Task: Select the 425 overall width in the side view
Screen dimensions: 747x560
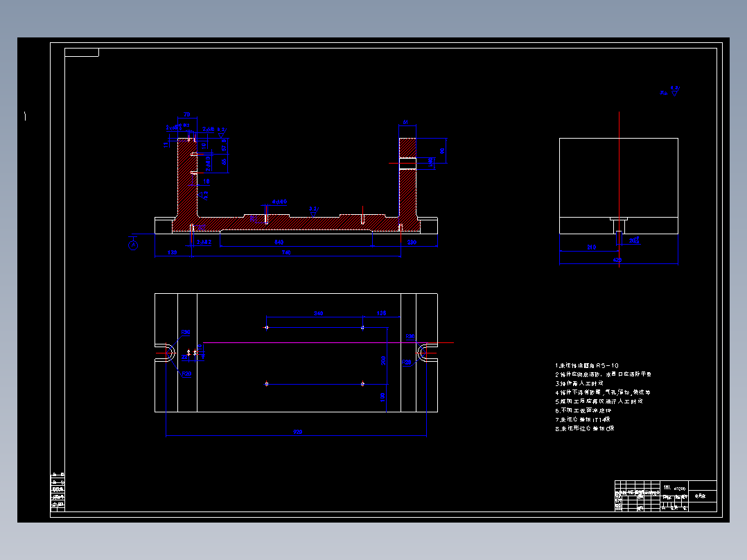Action: tap(617, 260)
